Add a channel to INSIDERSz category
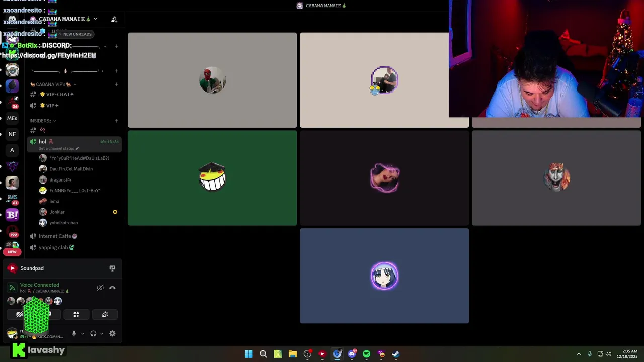Viewport: 644px width, 362px height. [116, 121]
